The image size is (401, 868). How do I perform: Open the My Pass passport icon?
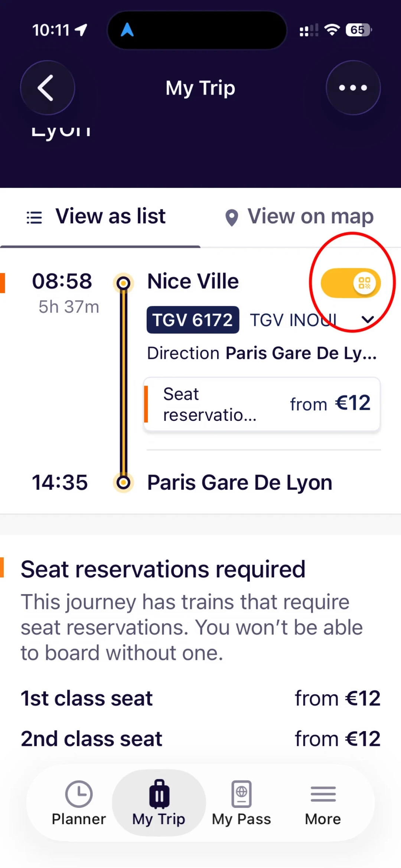coord(241,794)
